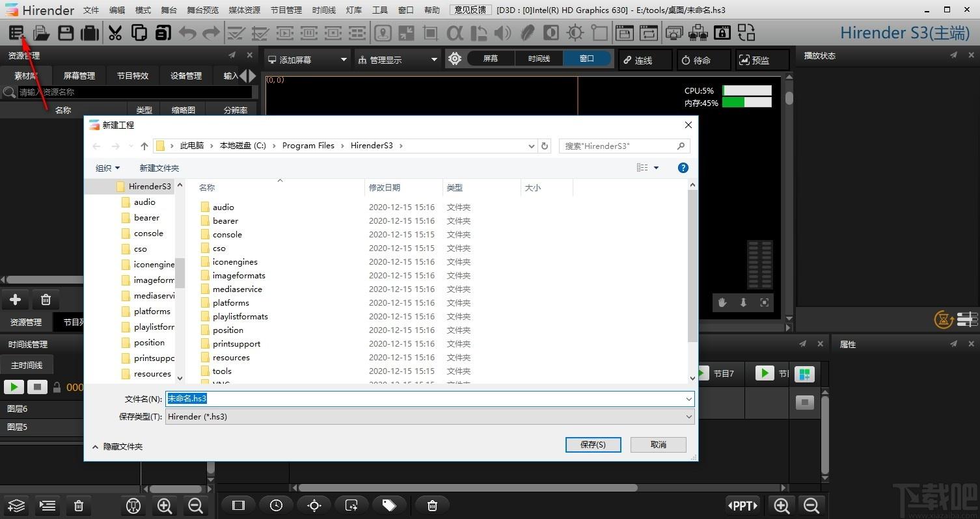The image size is (980, 519).
Task: Click the New Project icon in toolbar
Action: 16,33
